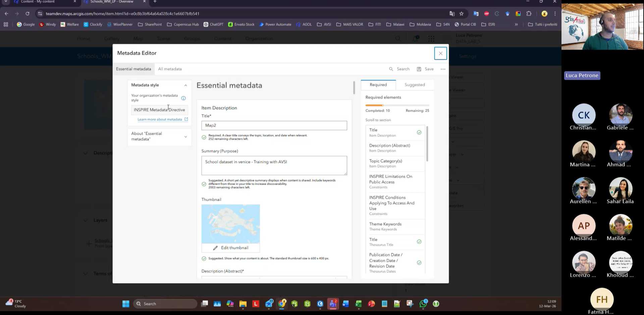Image resolution: width=644 pixels, height=315 pixels.
Task: Click the Title field containing Map2
Action: coord(274,125)
